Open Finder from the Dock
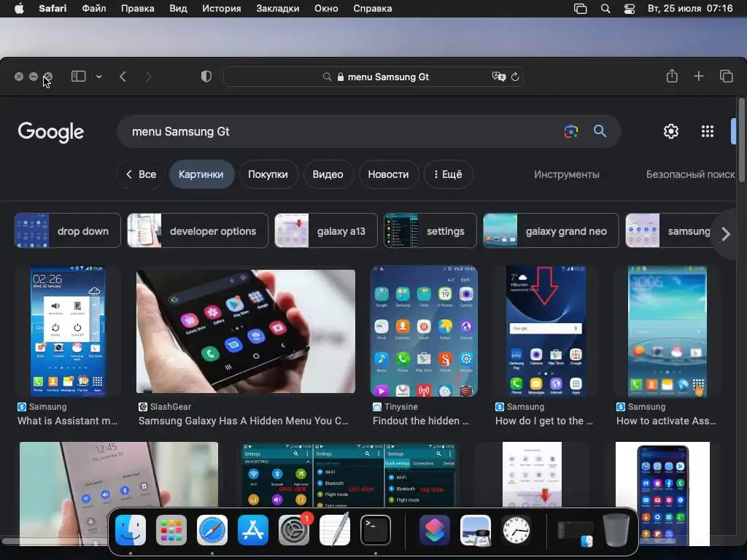Image resolution: width=747 pixels, height=560 pixels. click(131, 530)
